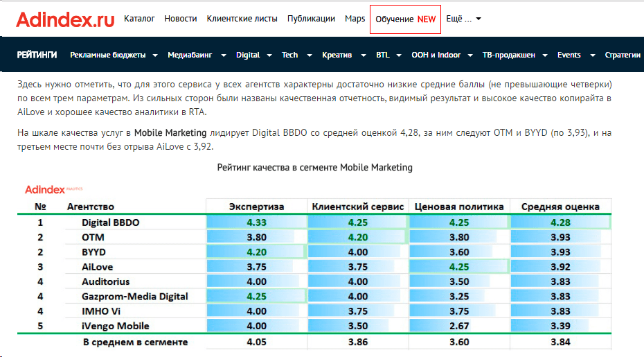Image resolution: width=644 pixels, height=357 pixels.
Task: Click the Экспертиза column header
Action: click(256, 207)
